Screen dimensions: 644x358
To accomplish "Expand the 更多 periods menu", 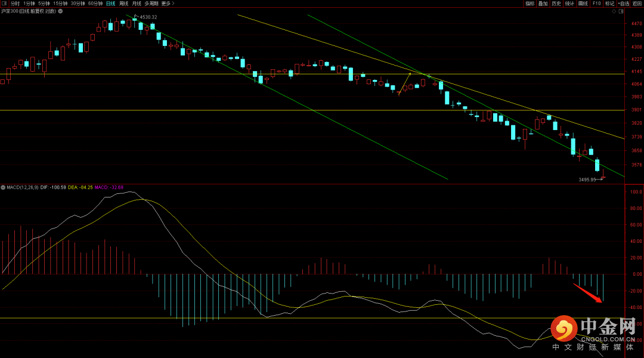I will tap(168, 4).
